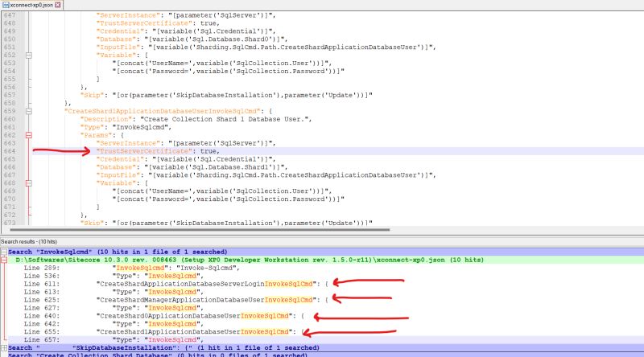Screen dimensions: 644x357
Task: Click the InputFile value on line 667
Action: [x=291, y=175]
